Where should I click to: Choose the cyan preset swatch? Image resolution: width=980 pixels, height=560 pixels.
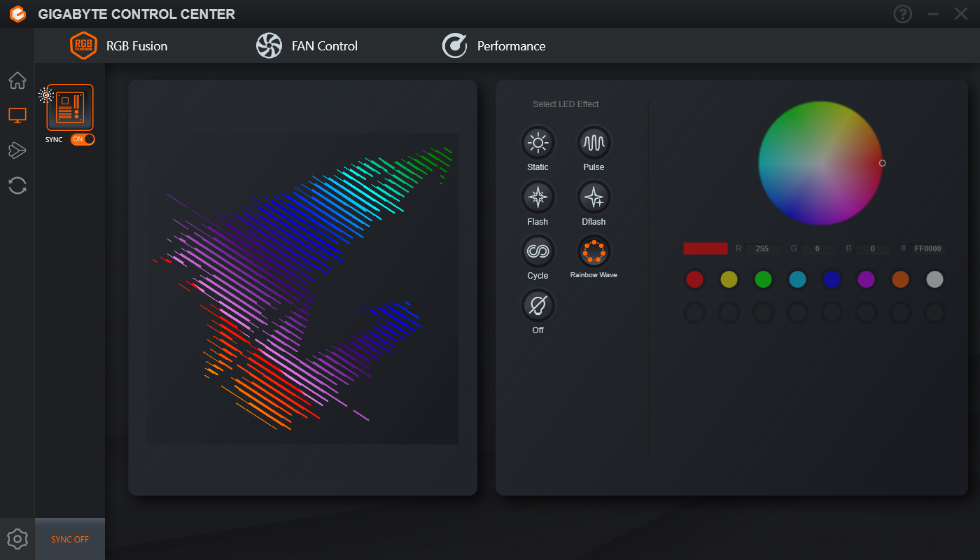click(x=797, y=280)
